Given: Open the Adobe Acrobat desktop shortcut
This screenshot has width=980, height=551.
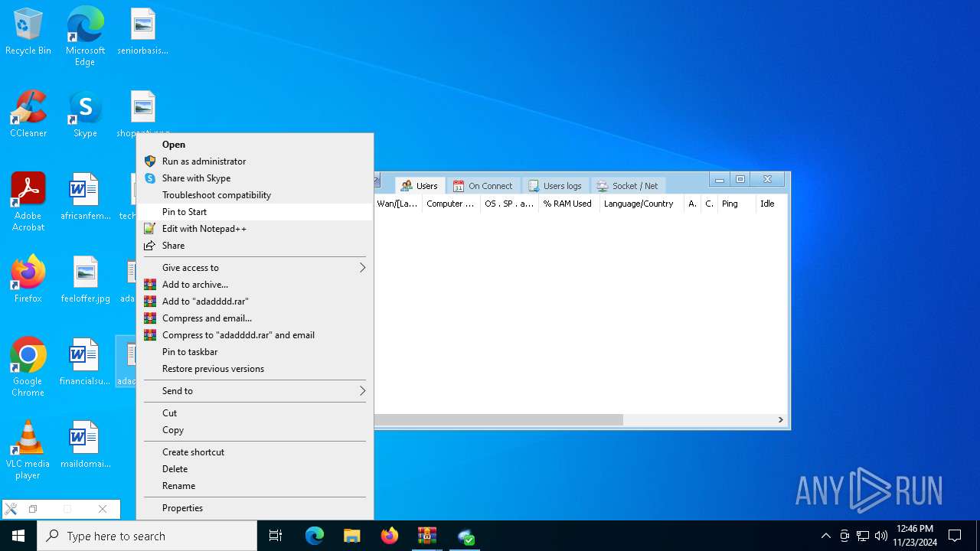Looking at the screenshot, I should (28, 202).
